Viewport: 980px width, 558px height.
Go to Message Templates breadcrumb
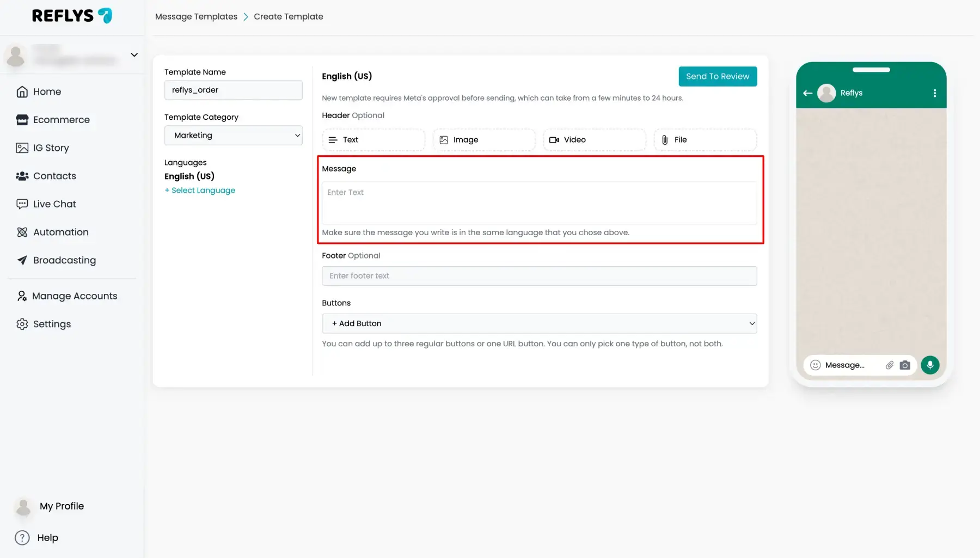click(196, 17)
